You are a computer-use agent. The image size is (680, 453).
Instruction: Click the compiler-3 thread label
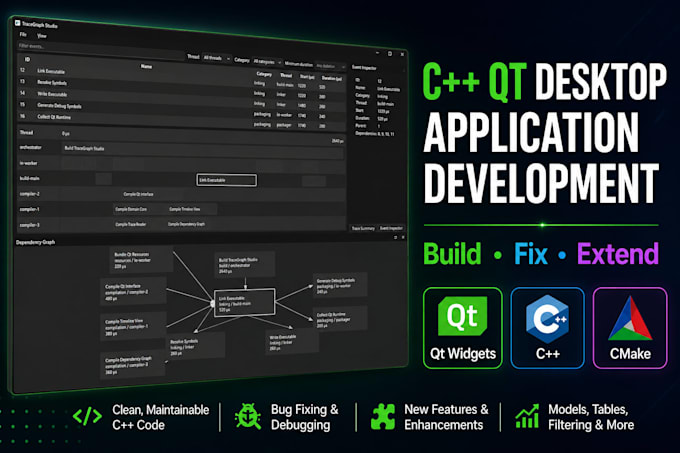29,225
